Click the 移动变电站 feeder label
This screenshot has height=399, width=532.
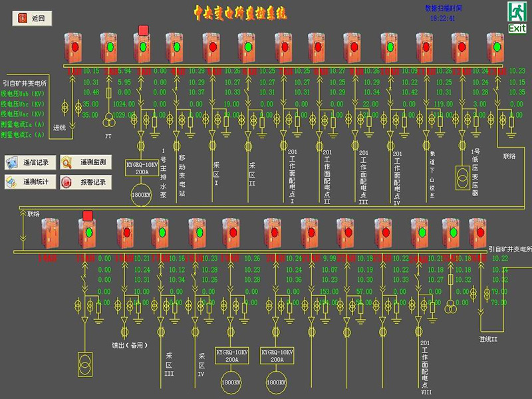click(x=182, y=176)
